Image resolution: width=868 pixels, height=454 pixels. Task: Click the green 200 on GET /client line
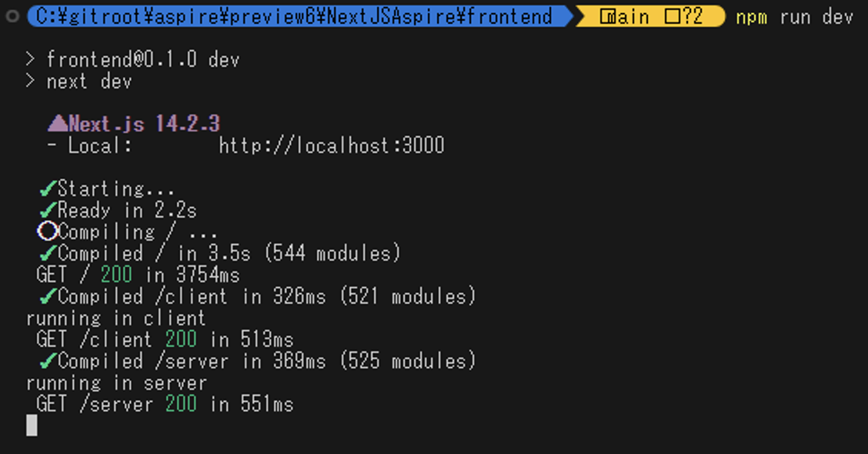click(x=181, y=340)
